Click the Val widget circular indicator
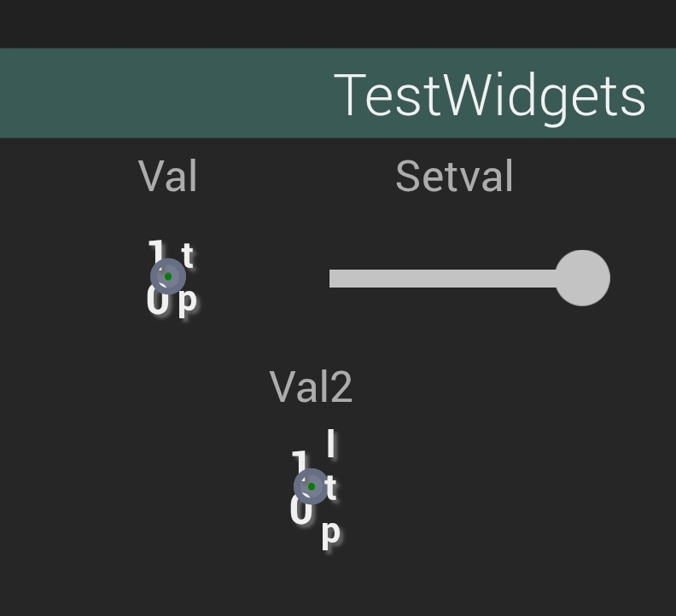 (x=168, y=276)
